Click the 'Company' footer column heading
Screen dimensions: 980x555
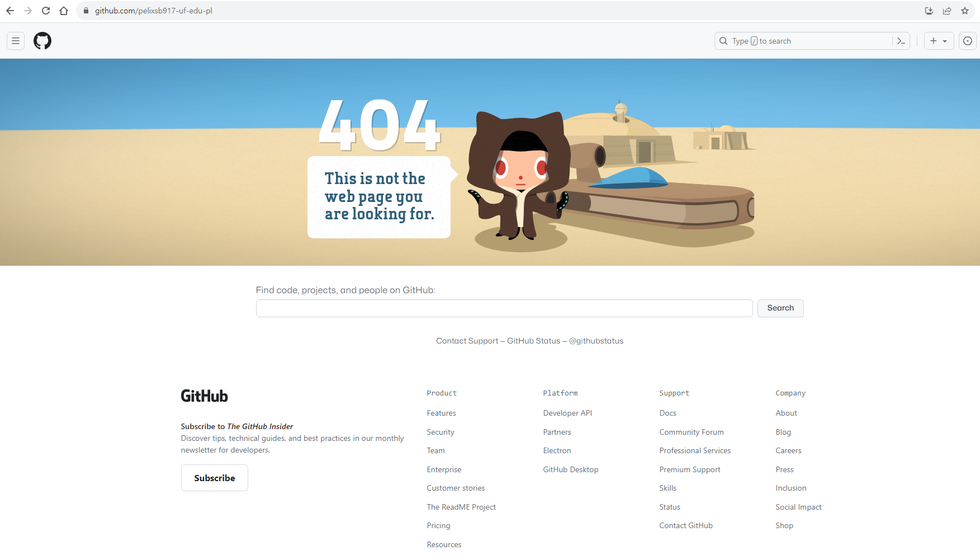click(x=790, y=393)
